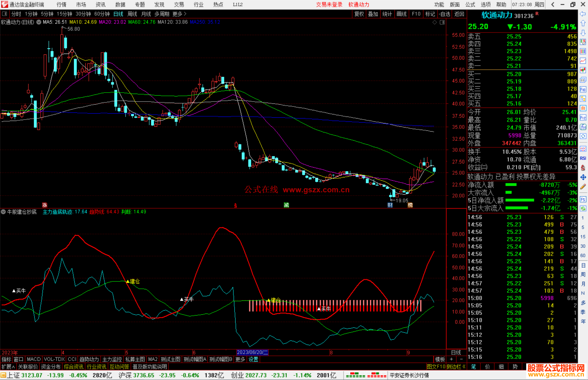
Task: Click the left arrow back sidebar icon
Action: tap(583, 14)
